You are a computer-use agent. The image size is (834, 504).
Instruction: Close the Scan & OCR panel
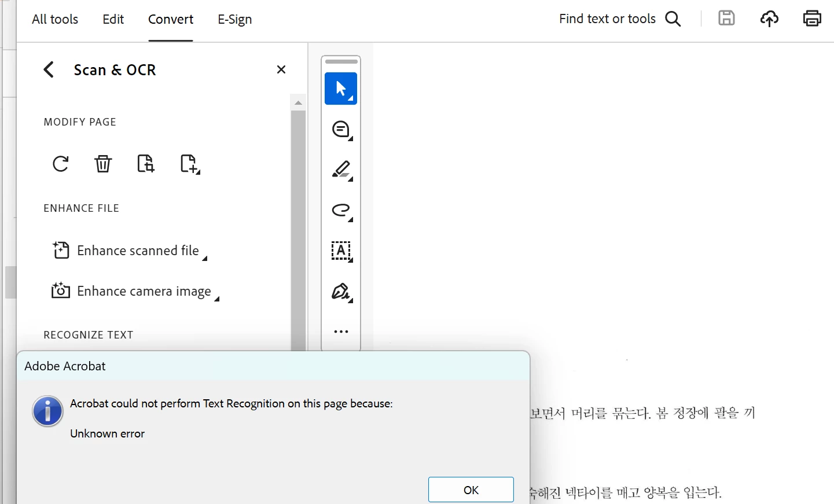pos(281,69)
